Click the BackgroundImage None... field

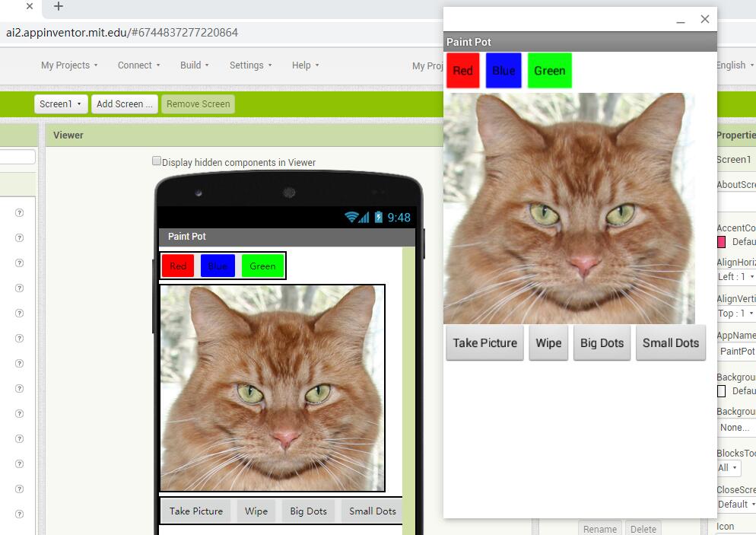click(737, 428)
